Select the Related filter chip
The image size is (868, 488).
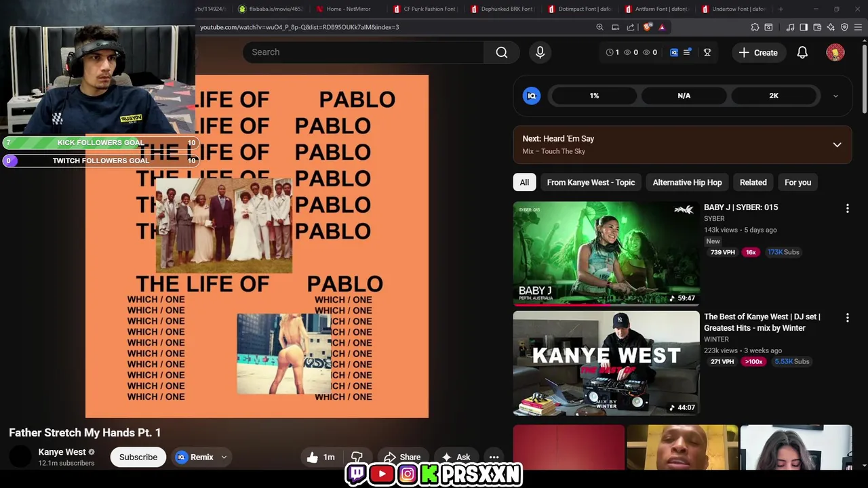coord(753,182)
